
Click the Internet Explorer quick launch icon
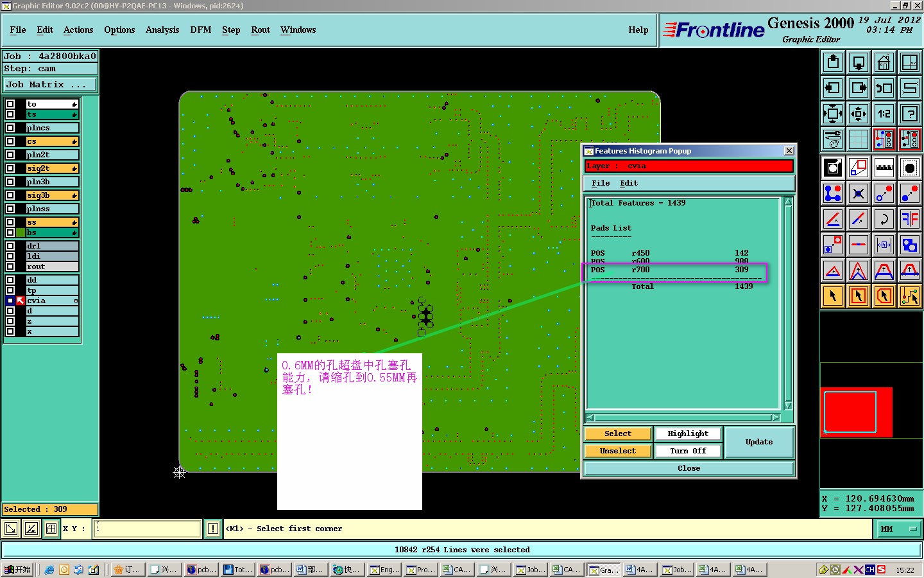[49, 570]
